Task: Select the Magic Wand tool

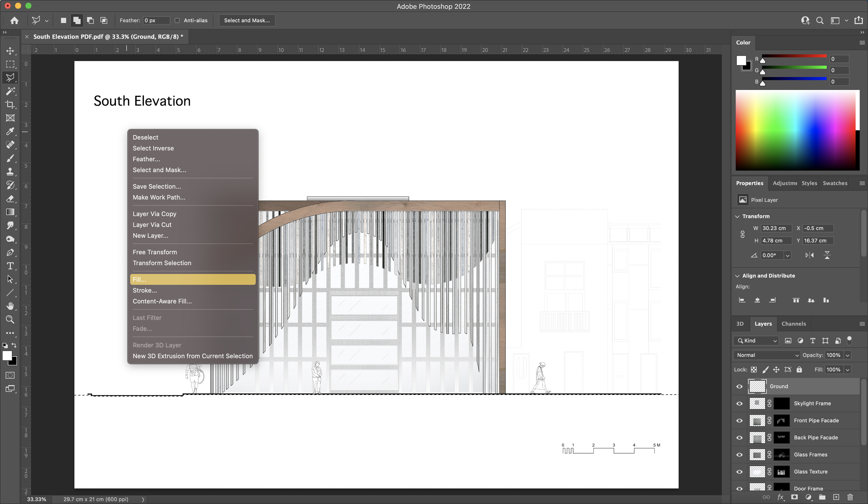Action: coord(10,91)
